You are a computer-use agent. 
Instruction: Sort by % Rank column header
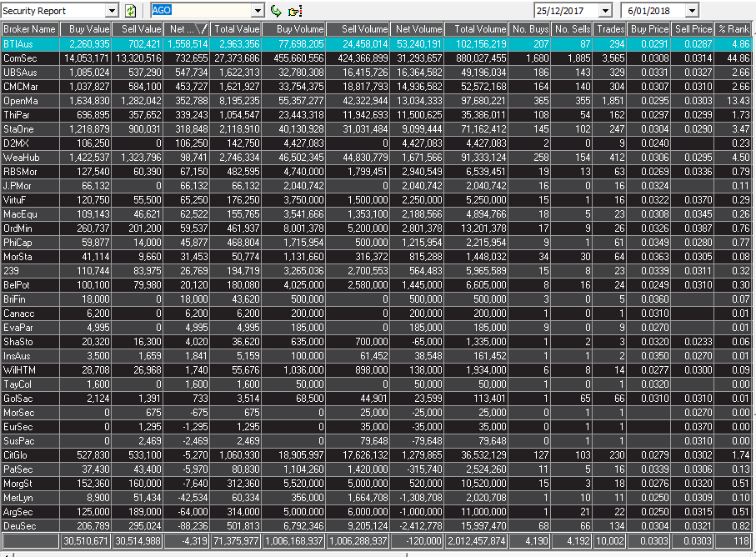[x=733, y=29]
